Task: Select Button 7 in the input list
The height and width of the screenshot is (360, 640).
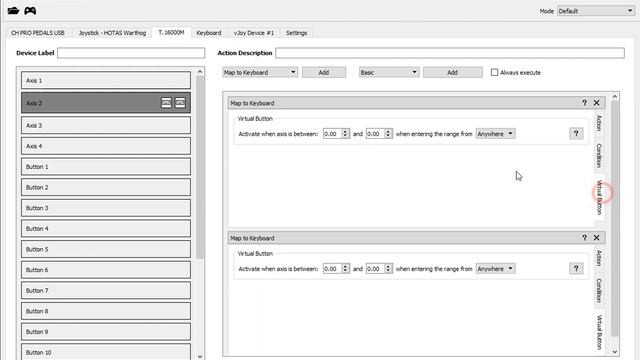Action: point(106,290)
